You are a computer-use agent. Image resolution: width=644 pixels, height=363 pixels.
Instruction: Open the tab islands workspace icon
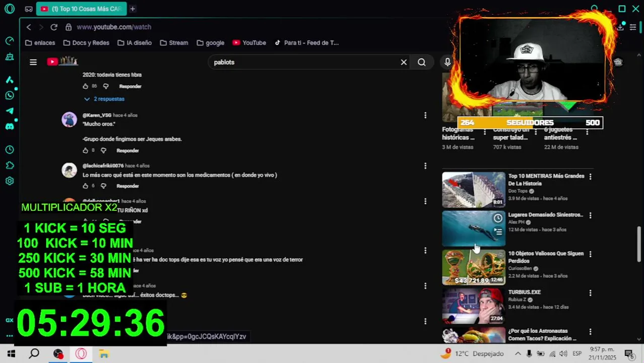click(29, 9)
